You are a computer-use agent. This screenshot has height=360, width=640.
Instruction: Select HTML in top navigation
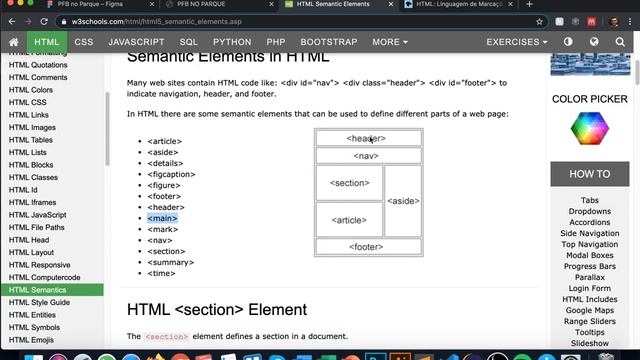47,42
